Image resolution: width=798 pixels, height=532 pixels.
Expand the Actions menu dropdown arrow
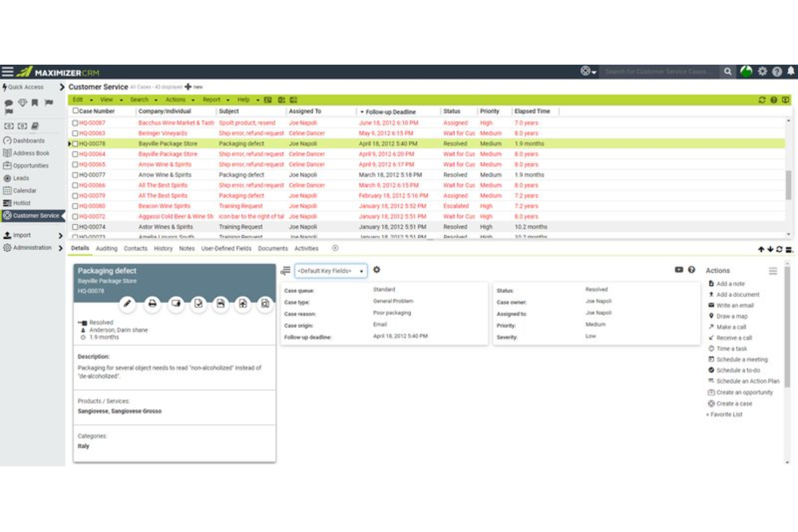pyautogui.click(x=193, y=99)
